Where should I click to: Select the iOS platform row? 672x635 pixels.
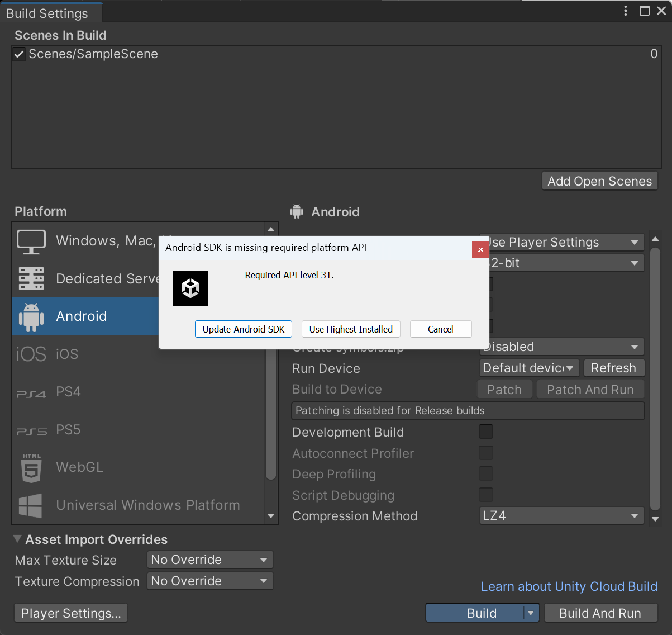[x=138, y=354]
